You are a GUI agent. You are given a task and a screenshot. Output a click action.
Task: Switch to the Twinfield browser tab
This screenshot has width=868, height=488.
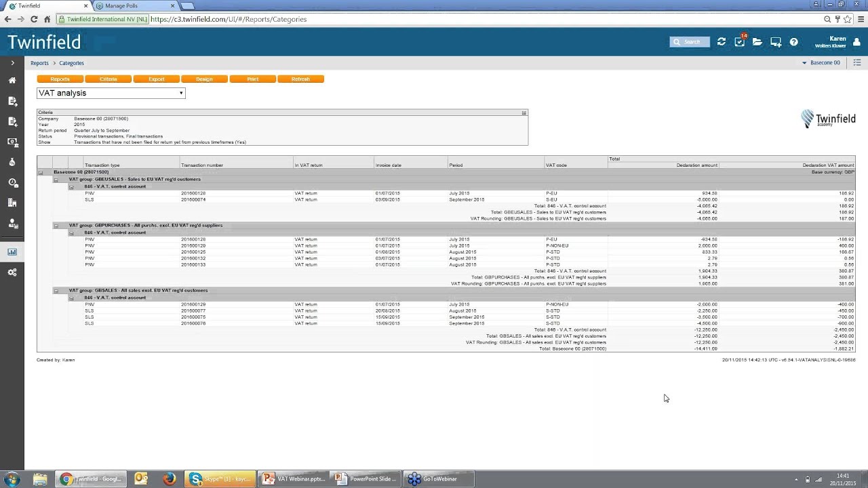click(x=46, y=5)
